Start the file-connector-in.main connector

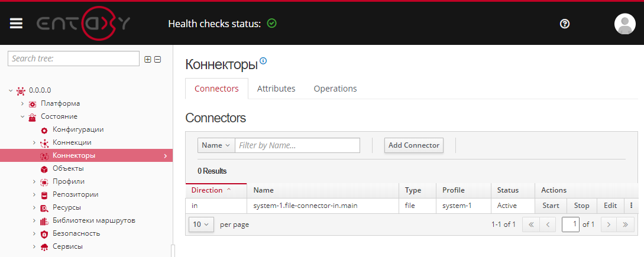551,206
